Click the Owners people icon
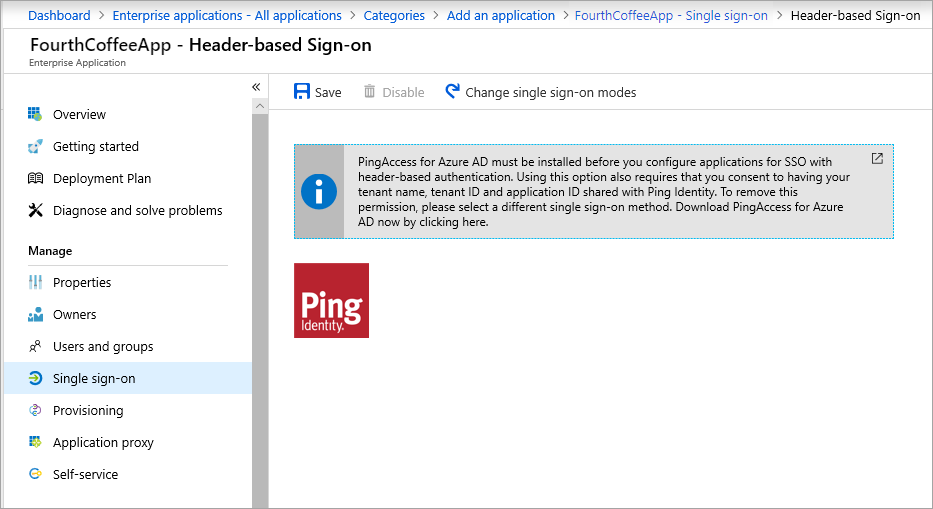 [35, 314]
